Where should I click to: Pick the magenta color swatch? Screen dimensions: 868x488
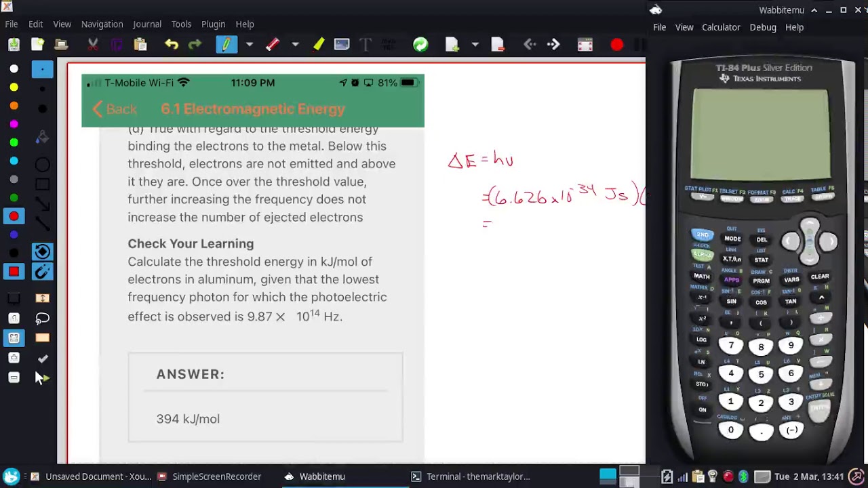click(x=14, y=124)
